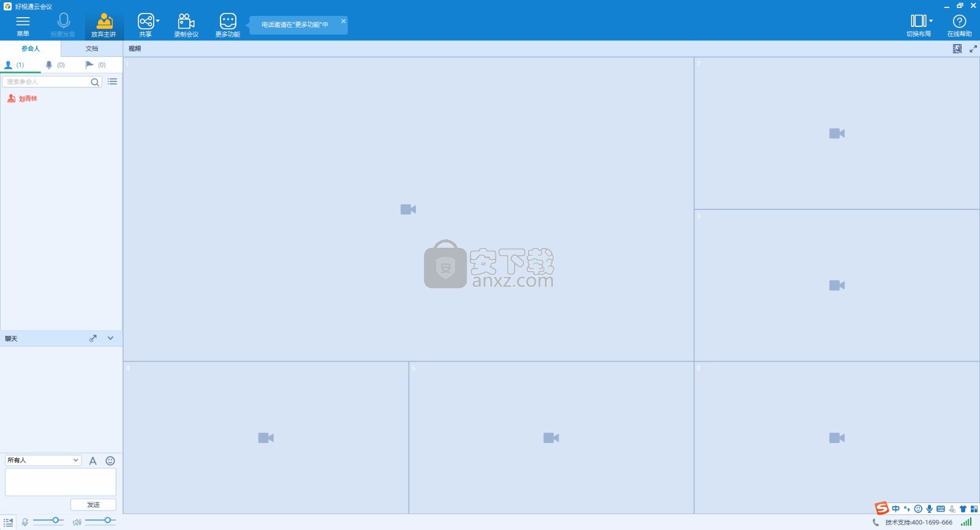The image size is (980, 530).
Task: Click the network signal strength icon
Action: pyautogui.click(x=967, y=522)
